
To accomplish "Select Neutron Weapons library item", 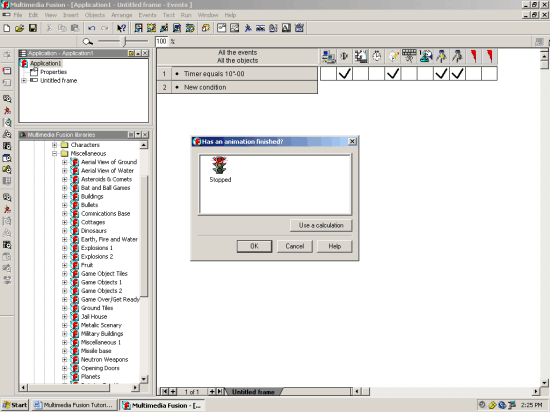I will coord(104,360).
